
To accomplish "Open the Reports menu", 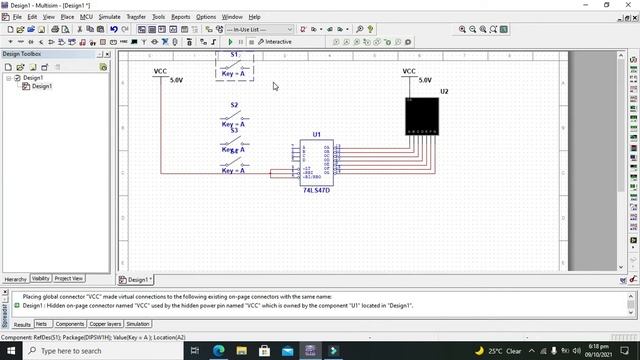I will click(x=180, y=17).
